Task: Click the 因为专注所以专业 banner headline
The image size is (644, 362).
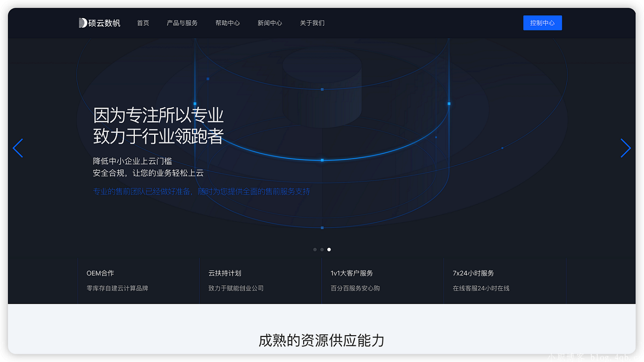Action: pyautogui.click(x=158, y=116)
